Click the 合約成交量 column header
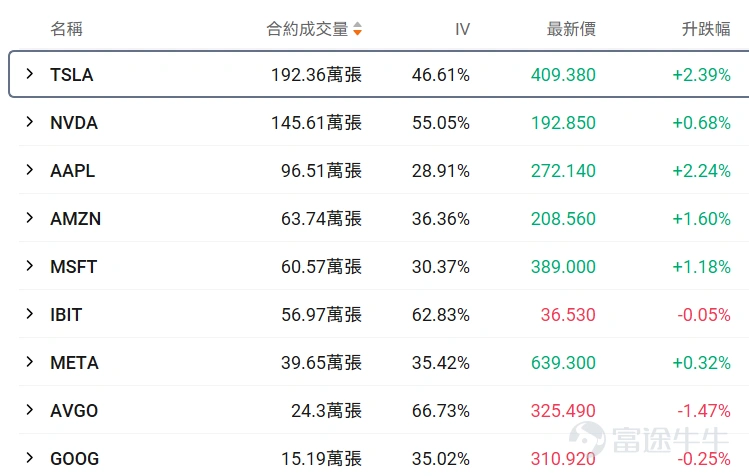 [307, 29]
